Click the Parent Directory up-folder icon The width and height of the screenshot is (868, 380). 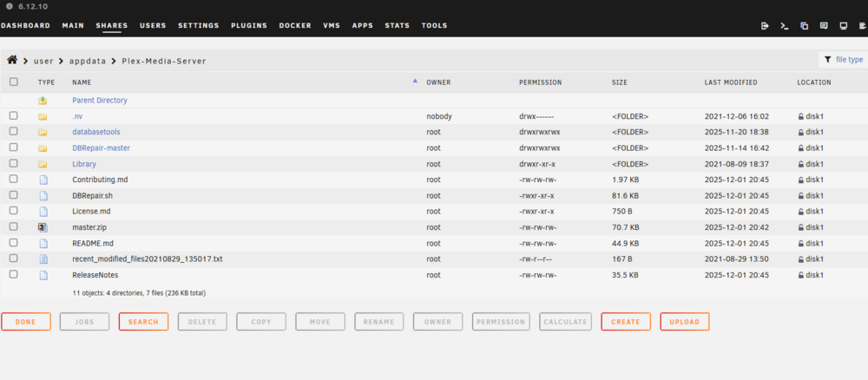point(43,101)
